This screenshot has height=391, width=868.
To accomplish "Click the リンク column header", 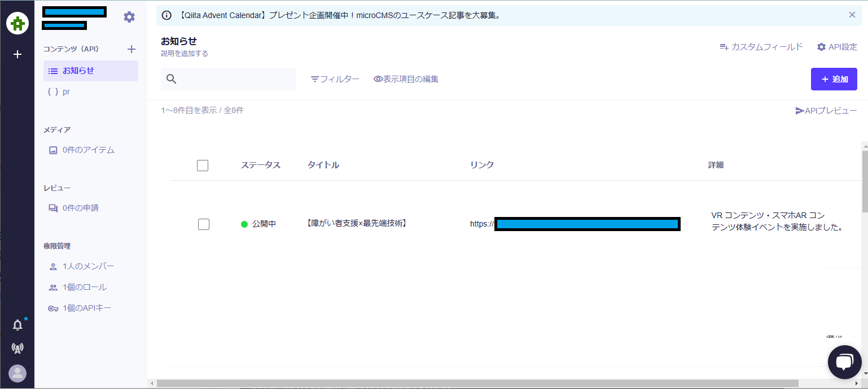I will [x=482, y=165].
